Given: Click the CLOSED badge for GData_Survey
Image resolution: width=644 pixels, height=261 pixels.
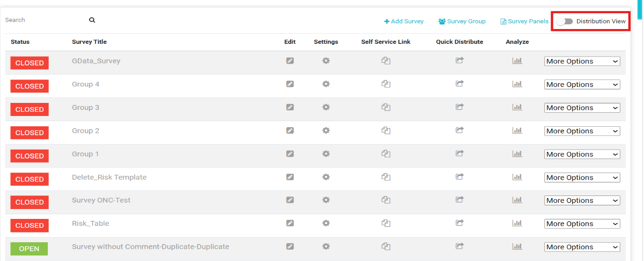Looking at the screenshot, I should coord(30,63).
